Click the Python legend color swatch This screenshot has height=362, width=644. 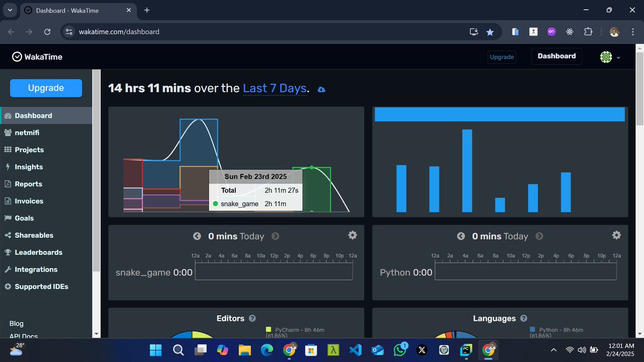tap(532, 330)
